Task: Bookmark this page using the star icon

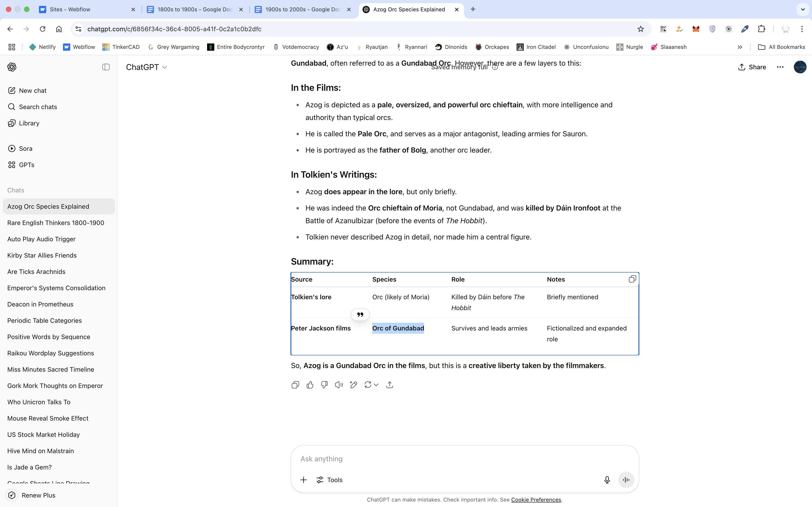Action: (x=640, y=29)
